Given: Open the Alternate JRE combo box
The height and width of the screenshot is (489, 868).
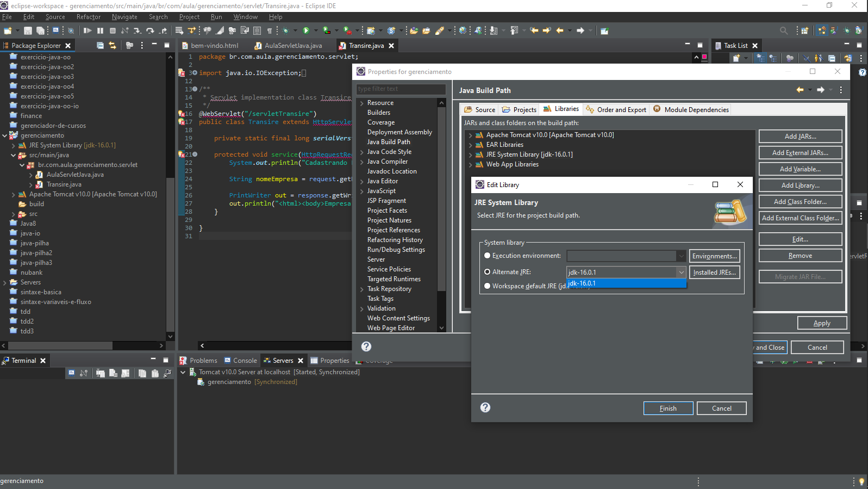Looking at the screenshot, I should click(626, 272).
